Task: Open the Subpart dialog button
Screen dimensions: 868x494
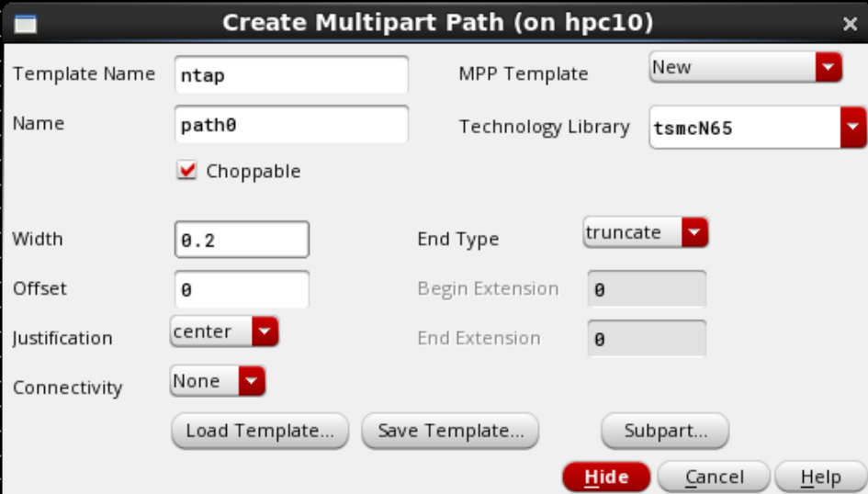Action: 665,431
